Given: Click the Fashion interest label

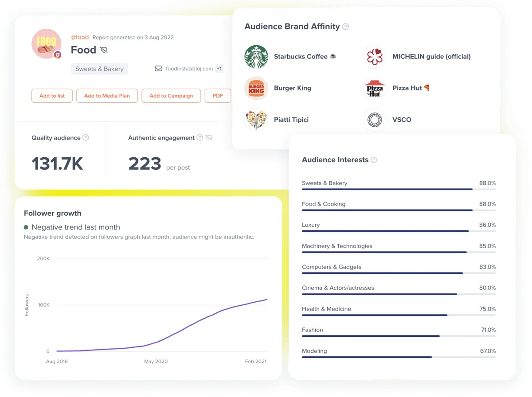Looking at the screenshot, I should click(313, 330).
